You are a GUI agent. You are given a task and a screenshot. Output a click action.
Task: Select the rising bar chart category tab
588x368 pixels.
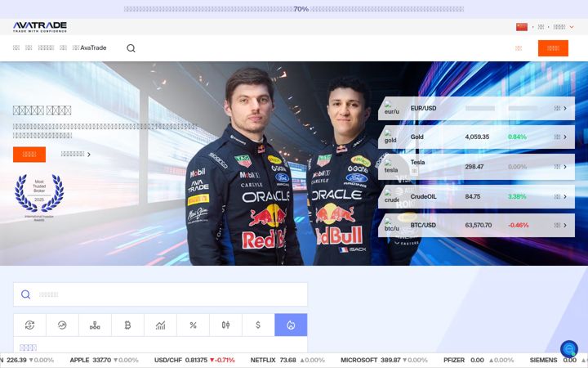point(160,325)
